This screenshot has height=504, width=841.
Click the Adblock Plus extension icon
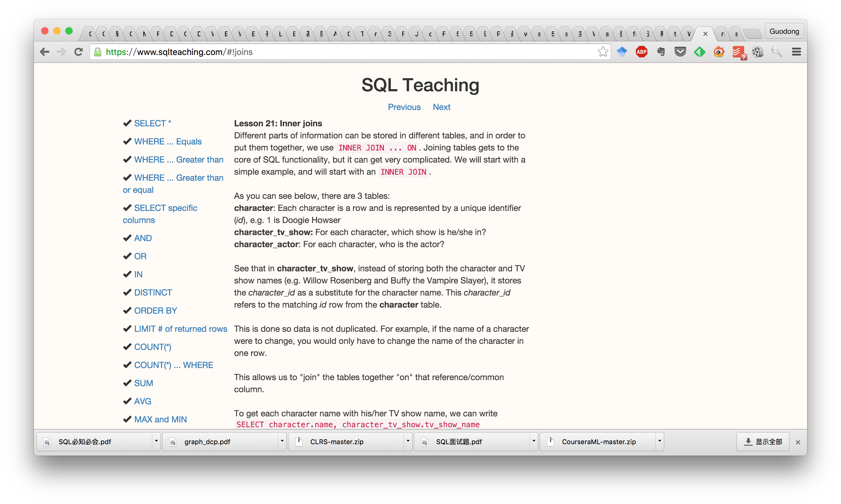pyautogui.click(x=641, y=52)
